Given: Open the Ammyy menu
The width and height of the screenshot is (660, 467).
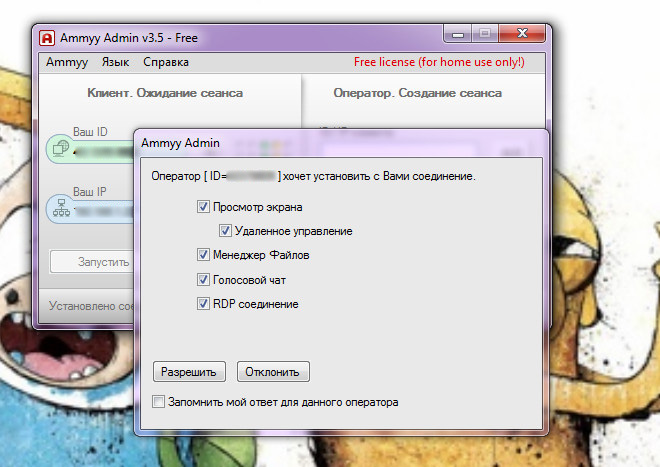Looking at the screenshot, I should [x=67, y=62].
